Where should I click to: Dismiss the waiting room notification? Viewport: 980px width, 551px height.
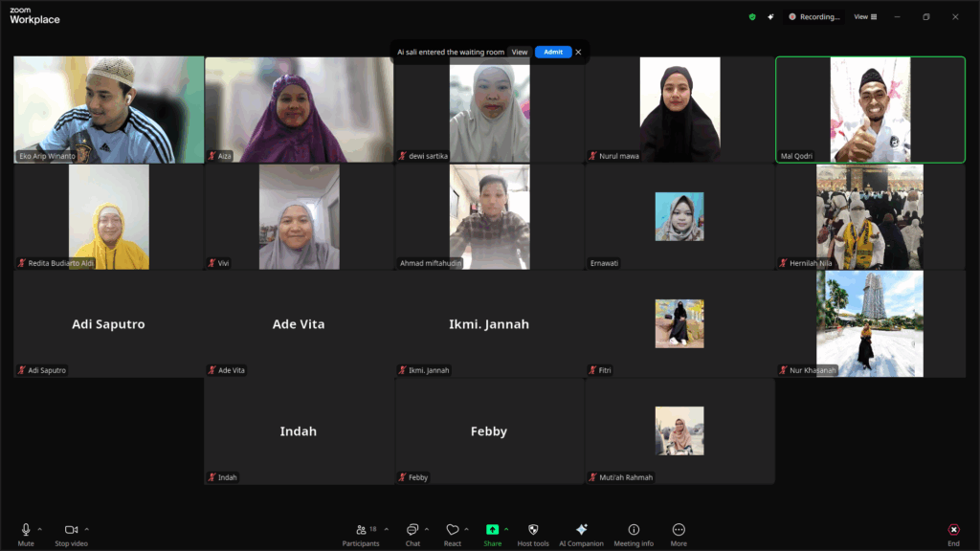[x=578, y=52]
